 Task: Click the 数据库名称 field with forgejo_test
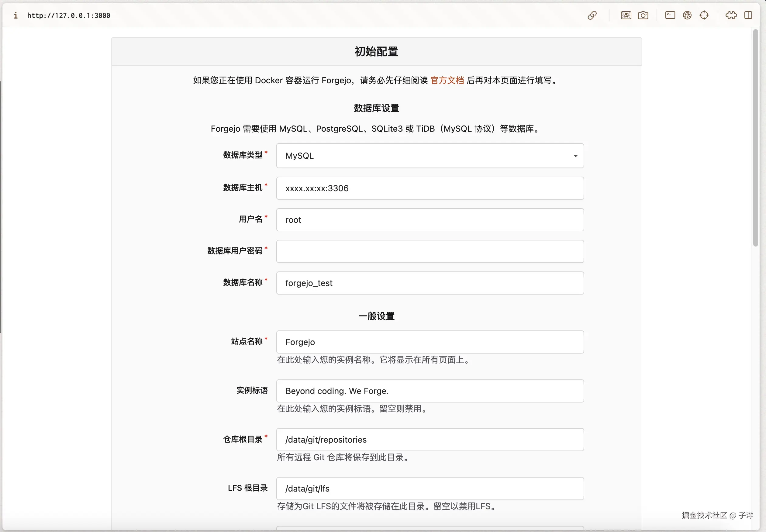tap(430, 283)
